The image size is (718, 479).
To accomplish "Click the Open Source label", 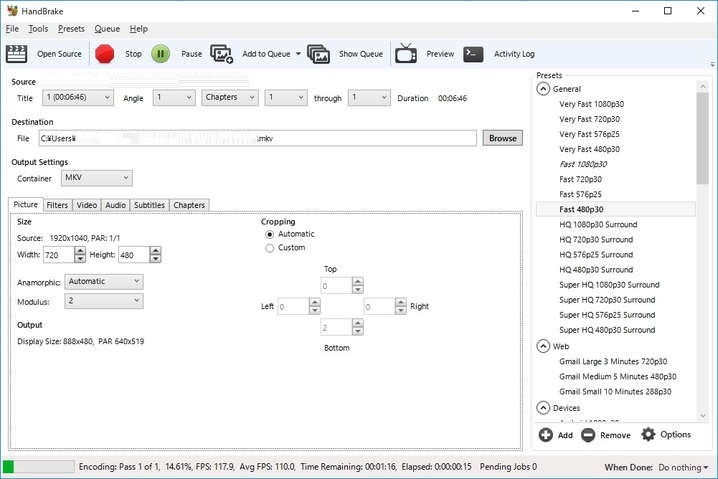I will [60, 54].
